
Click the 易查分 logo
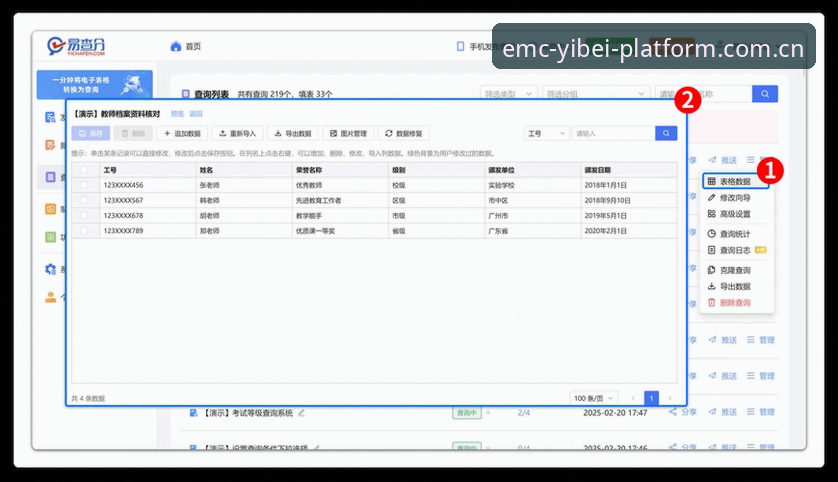click(x=76, y=46)
